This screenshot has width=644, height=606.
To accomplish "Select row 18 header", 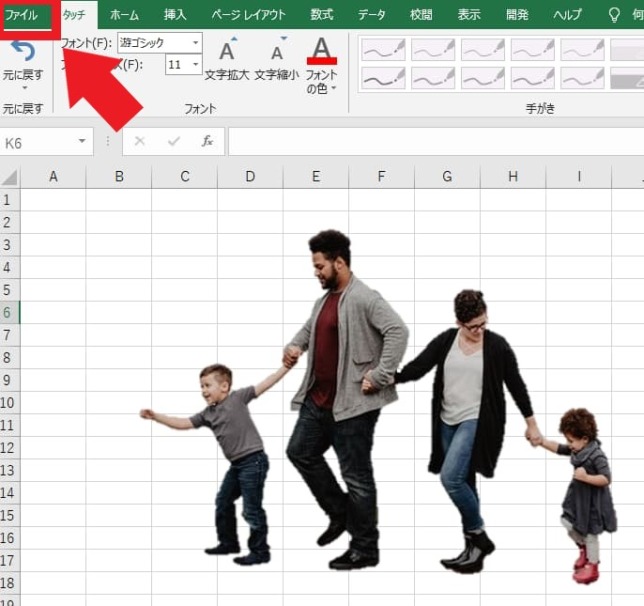I will tap(10, 582).
